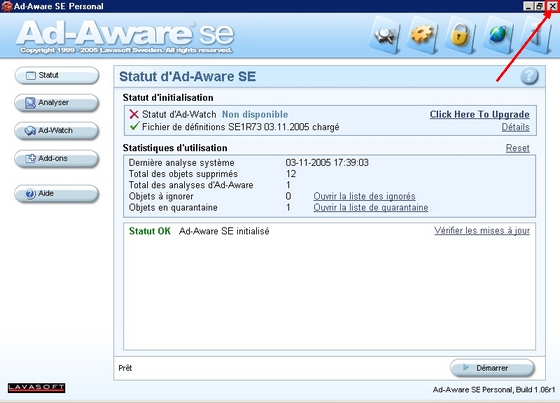The height and width of the screenshot is (403, 560).
Task: Open the Add-ons sidebar section
Action: [x=57, y=159]
